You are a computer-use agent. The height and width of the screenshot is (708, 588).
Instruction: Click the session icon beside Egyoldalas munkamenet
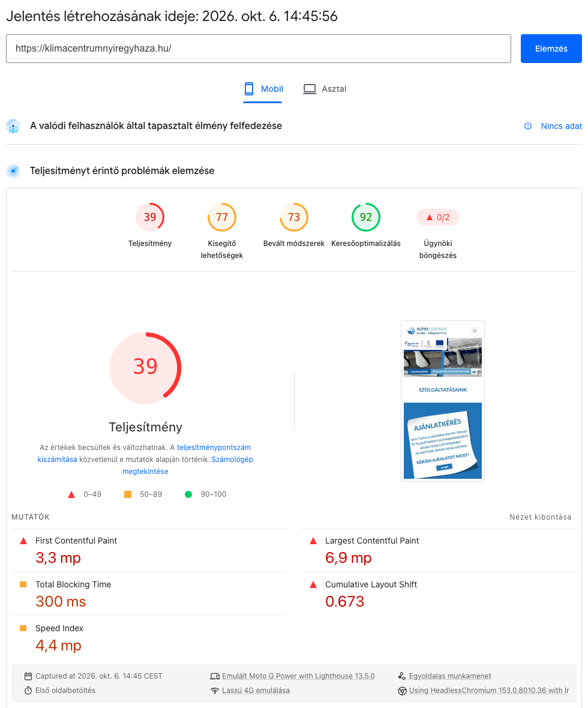tap(402, 676)
